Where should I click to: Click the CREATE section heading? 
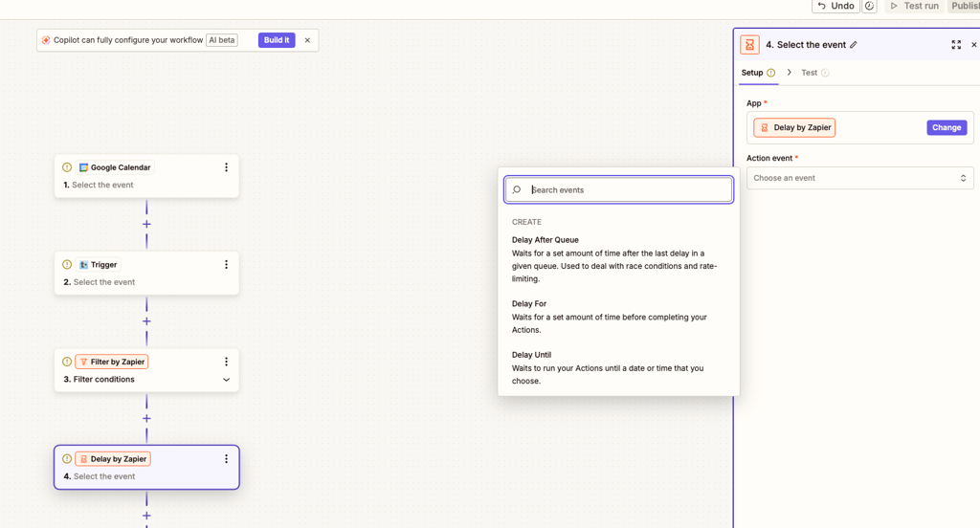[526, 222]
